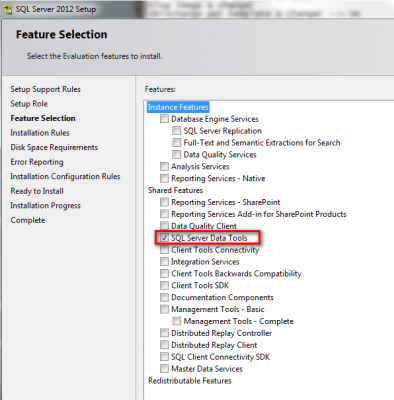Enable the Integration Services checkbox

[x=164, y=262]
